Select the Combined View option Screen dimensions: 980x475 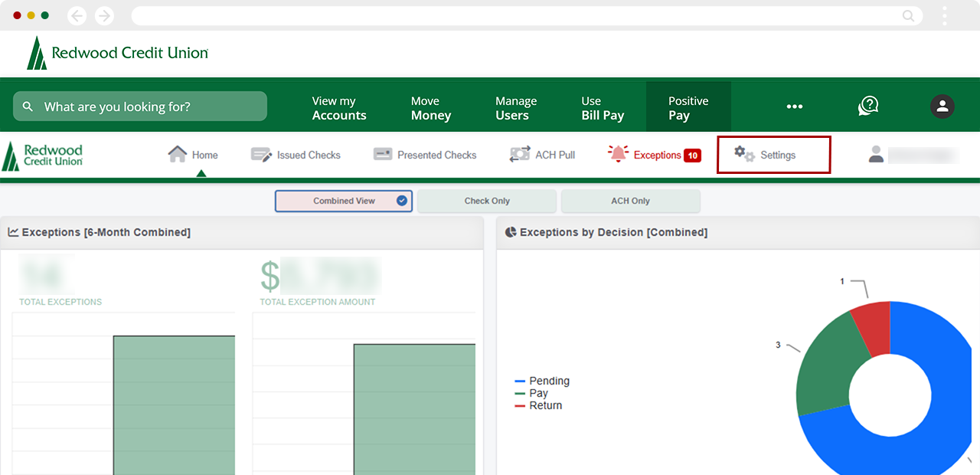pos(344,201)
